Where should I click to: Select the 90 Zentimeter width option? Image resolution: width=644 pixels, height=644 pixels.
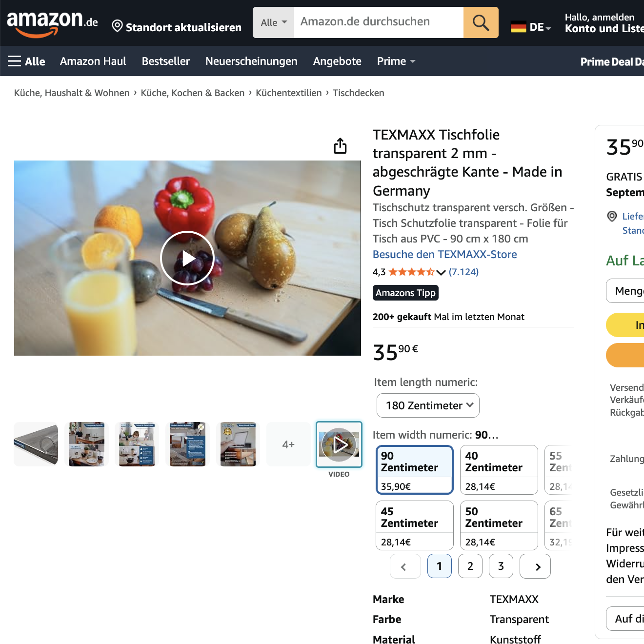[415, 470]
